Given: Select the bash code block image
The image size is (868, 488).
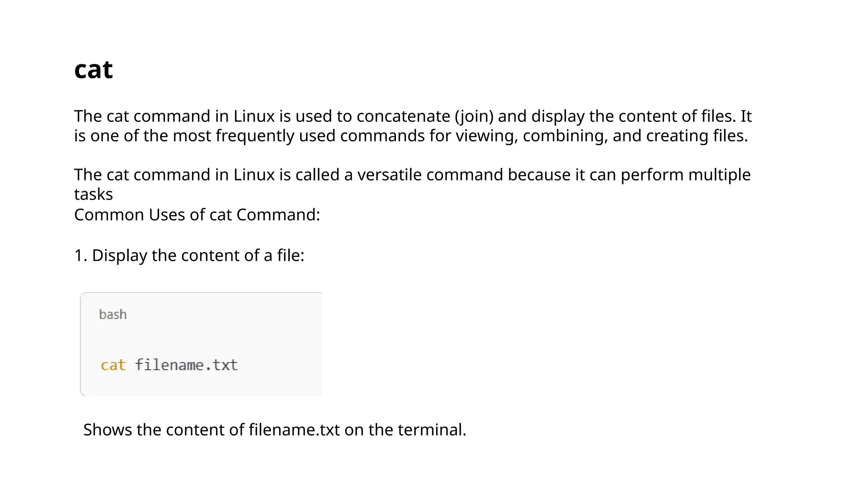Looking at the screenshot, I should click(201, 344).
